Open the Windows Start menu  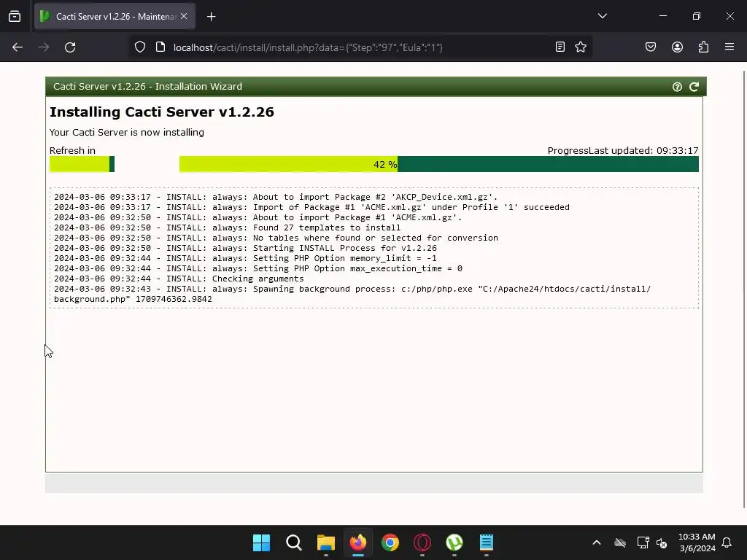pyautogui.click(x=262, y=542)
